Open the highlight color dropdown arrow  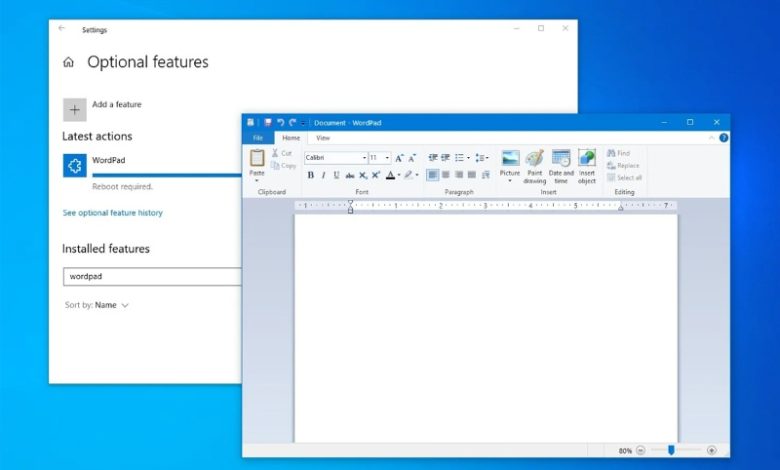coord(417,175)
